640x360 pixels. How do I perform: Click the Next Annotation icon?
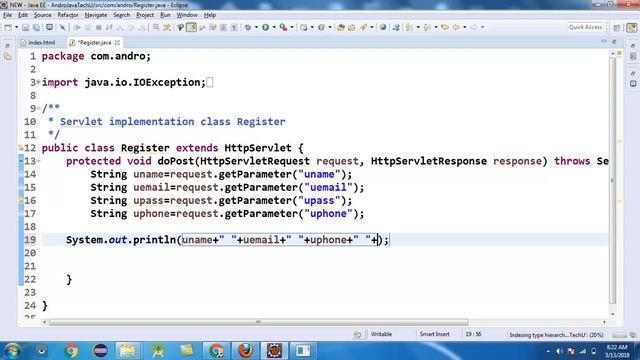tap(409, 27)
